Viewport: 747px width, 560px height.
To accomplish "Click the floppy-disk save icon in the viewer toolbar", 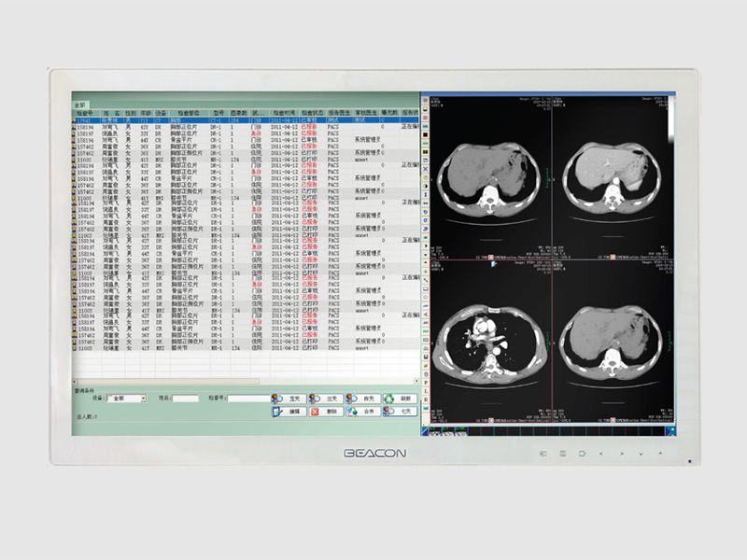I will (x=426, y=357).
